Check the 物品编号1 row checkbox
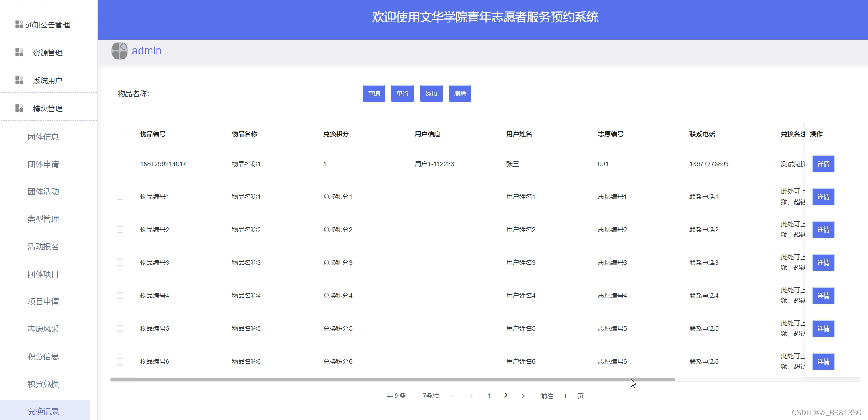The height and width of the screenshot is (420, 868). 120,197
